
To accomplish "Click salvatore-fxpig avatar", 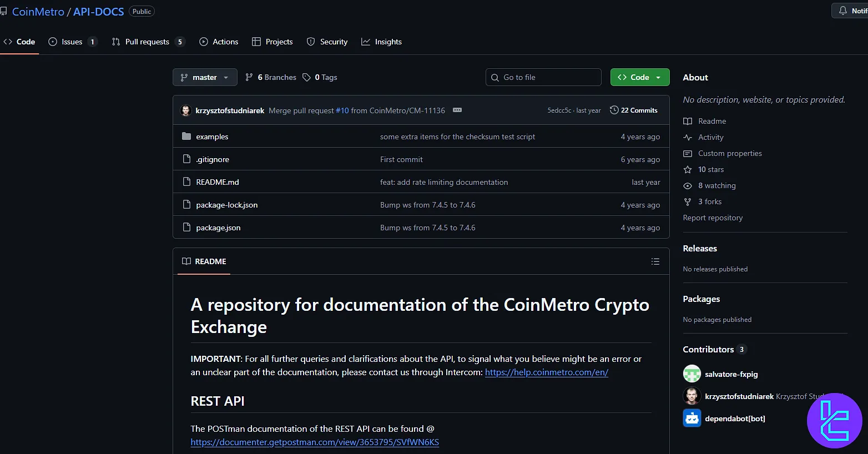I will pos(692,374).
